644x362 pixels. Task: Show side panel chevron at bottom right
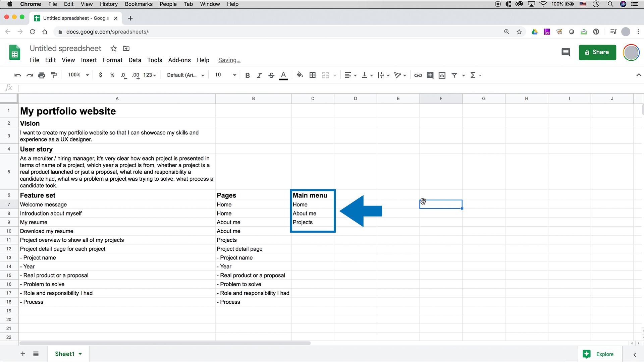635,354
